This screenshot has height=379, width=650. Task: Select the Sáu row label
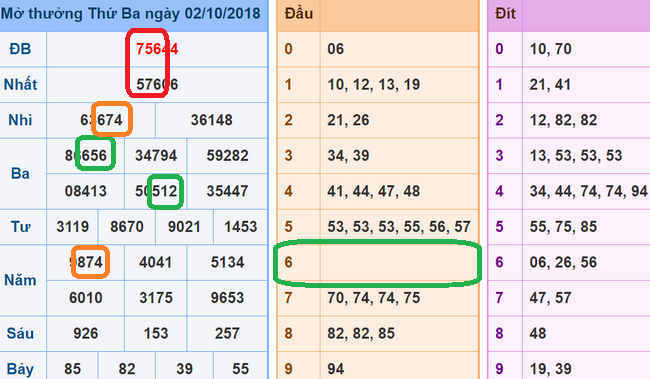(x=20, y=334)
